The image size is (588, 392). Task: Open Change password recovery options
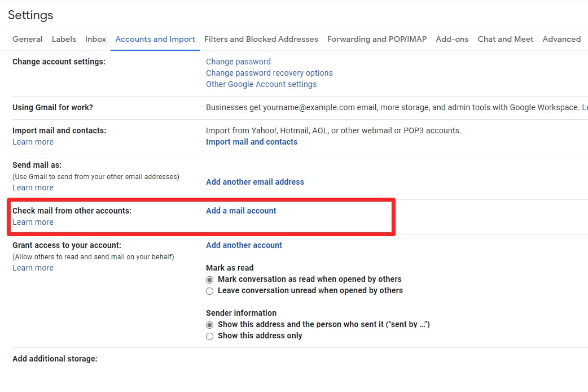(x=269, y=73)
